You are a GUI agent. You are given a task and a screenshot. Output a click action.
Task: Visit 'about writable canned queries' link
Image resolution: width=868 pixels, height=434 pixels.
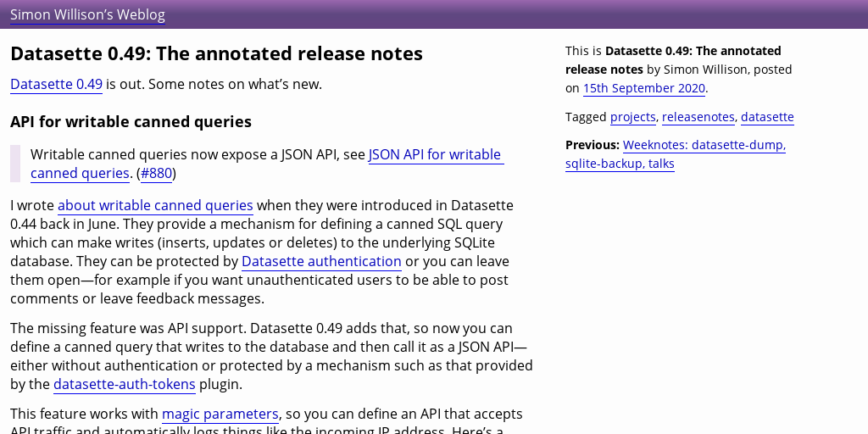[x=156, y=205]
